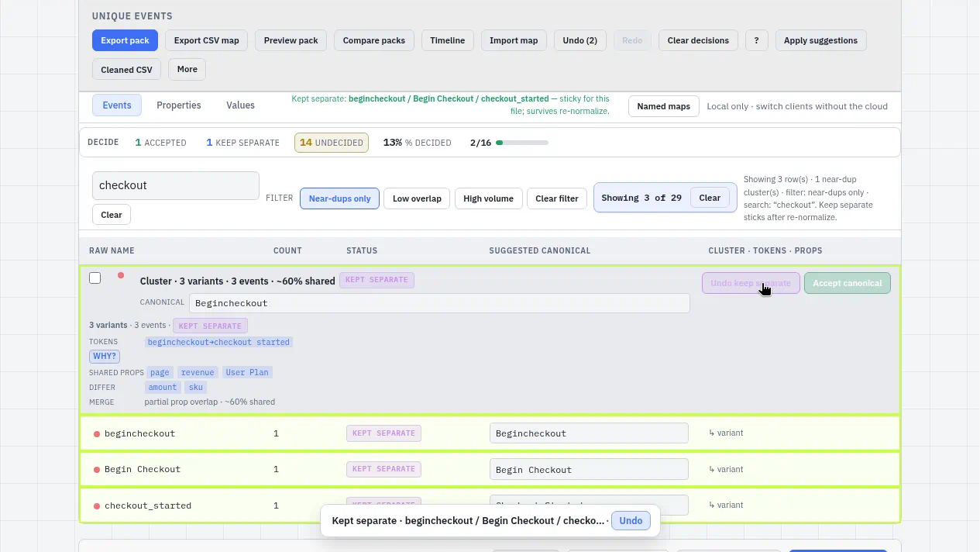980x552 pixels.
Task: Click Clear filter button
Action: coord(557,198)
